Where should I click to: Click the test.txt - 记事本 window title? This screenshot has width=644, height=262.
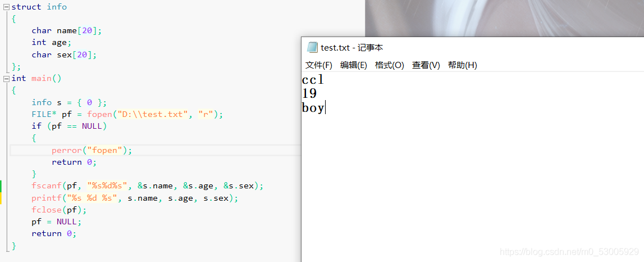pos(352,48)
